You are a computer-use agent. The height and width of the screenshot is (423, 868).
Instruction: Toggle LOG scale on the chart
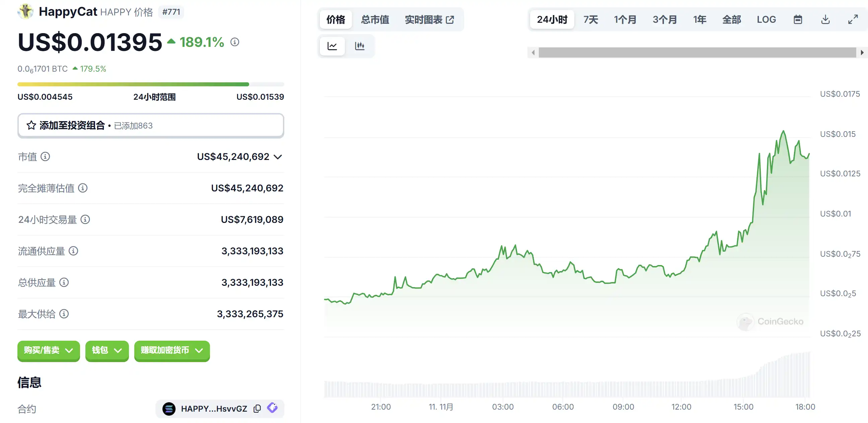tap(766, 19)
